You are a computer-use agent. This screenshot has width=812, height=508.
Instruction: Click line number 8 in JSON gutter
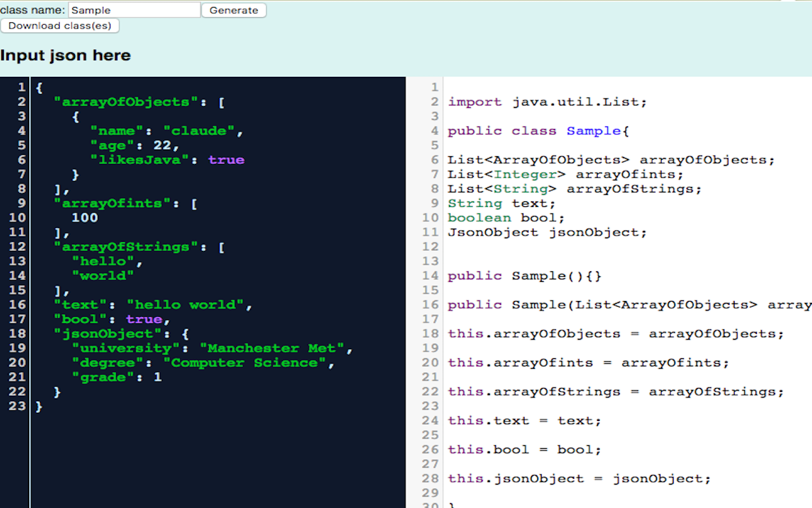click(22, 189)
